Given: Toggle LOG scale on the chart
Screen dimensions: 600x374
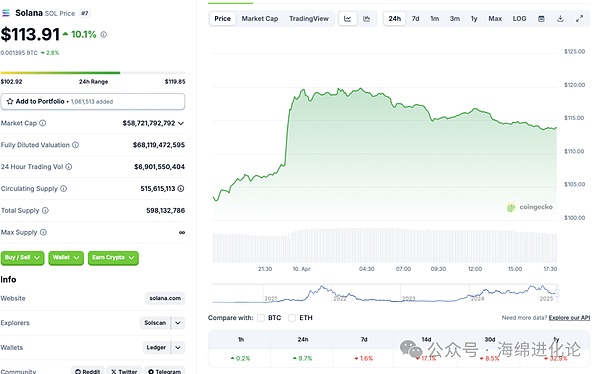Looking at the screenshot, I should pyautogui.click(x=519, y=19).
